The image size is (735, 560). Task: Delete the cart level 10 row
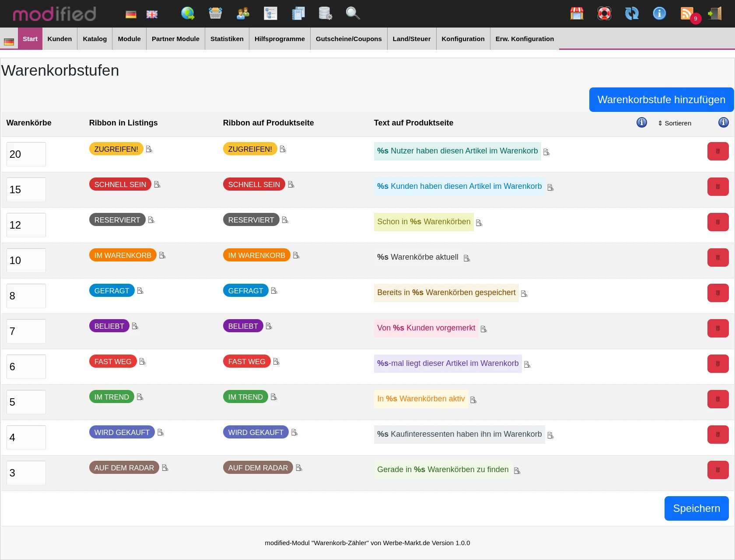pyautogui.click(x=718, y=257)
